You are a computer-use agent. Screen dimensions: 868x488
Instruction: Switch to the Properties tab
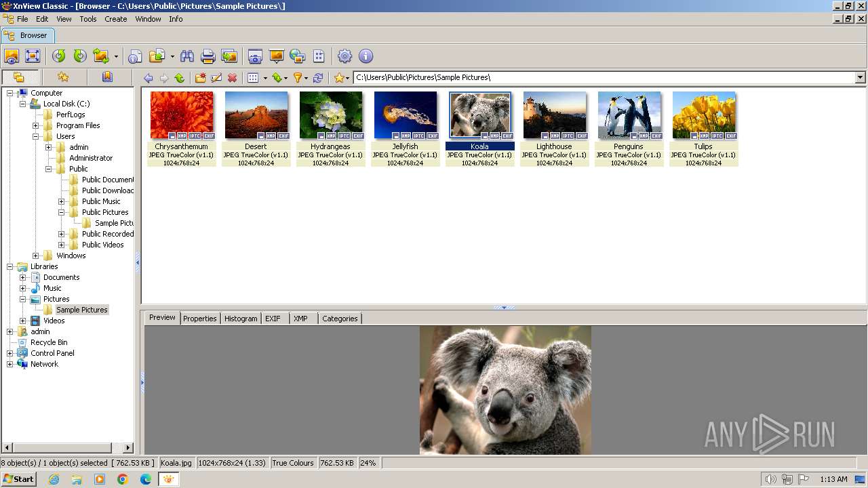(200, 319)
